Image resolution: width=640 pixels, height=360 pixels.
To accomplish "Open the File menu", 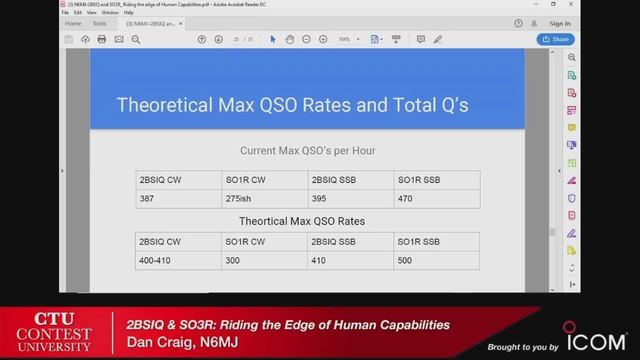I will pyautogui.click(x=65, y=13).
